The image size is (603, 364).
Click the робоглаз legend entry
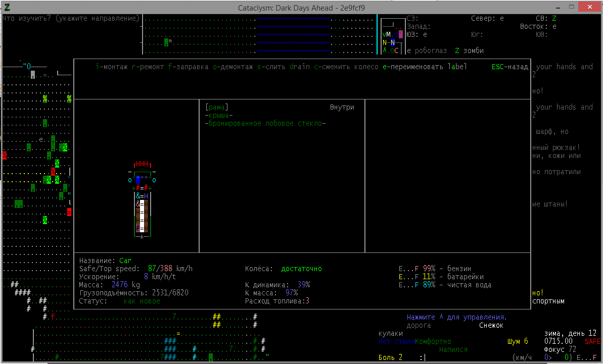[x=427, y=50]
